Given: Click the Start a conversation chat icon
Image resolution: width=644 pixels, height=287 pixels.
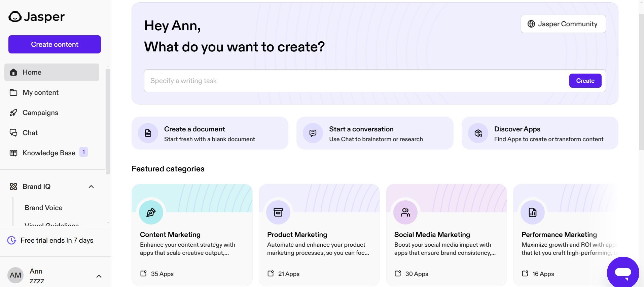Looking at the screenshot, I should pos(313,133).
